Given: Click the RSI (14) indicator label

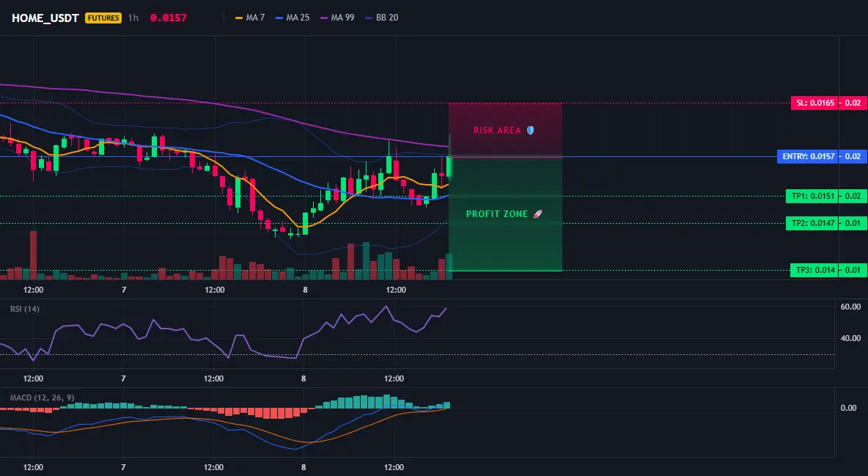Looking at the screenshot, I should coord(25,310).
